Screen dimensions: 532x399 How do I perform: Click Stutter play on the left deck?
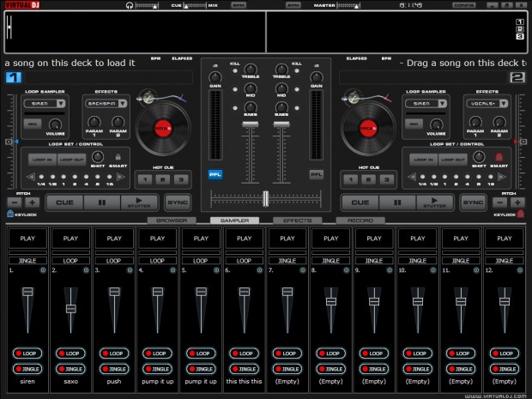pos(139,203)
